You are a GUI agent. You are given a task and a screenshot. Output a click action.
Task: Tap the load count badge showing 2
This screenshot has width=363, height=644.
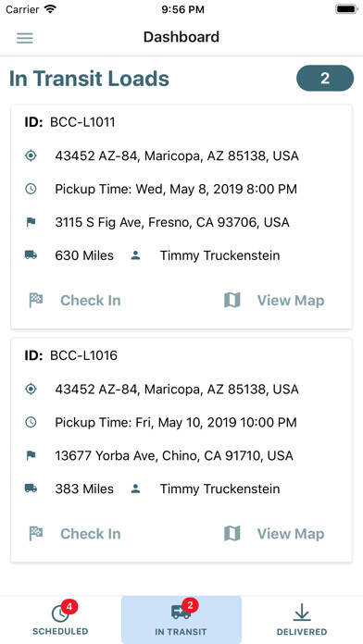tap(325, 78)
